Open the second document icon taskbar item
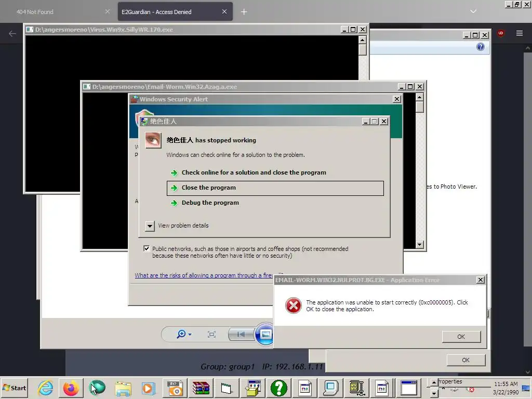Screen dimensions: 532x399 [382, 388]
